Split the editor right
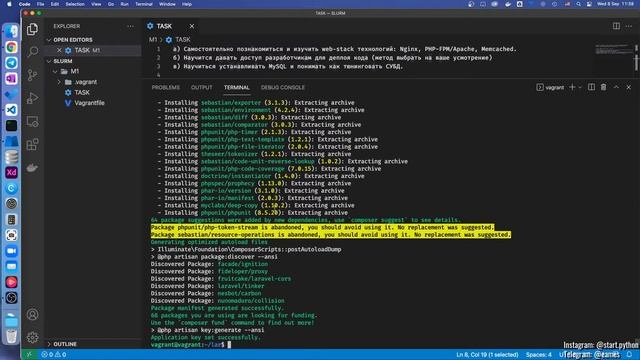The image size is (640, 360). (616, 26)
